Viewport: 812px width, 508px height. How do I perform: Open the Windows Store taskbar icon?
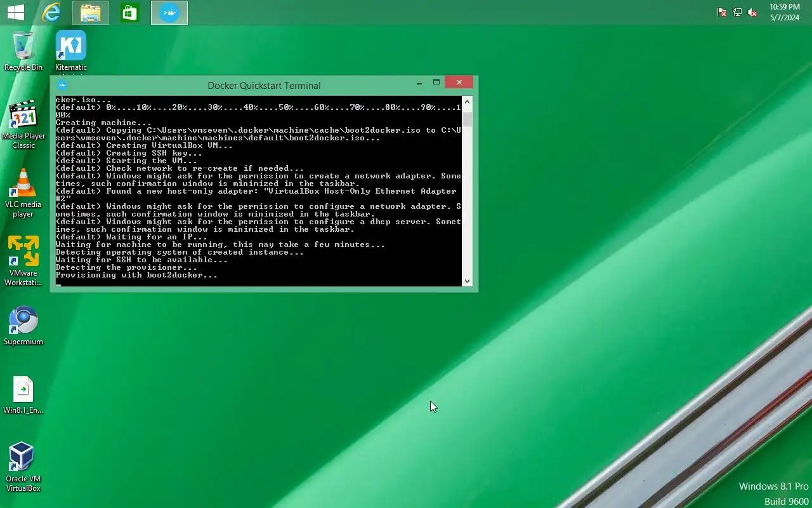click(130, 12)
